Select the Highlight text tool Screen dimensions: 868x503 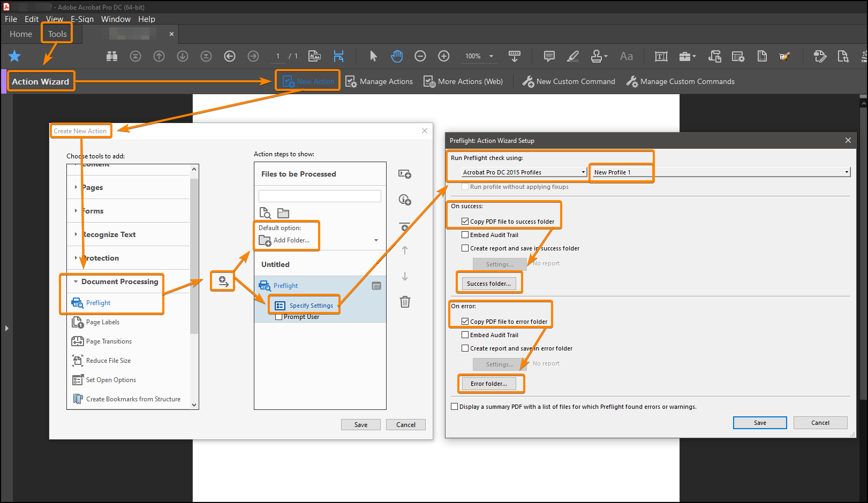(x=572, y=56)
